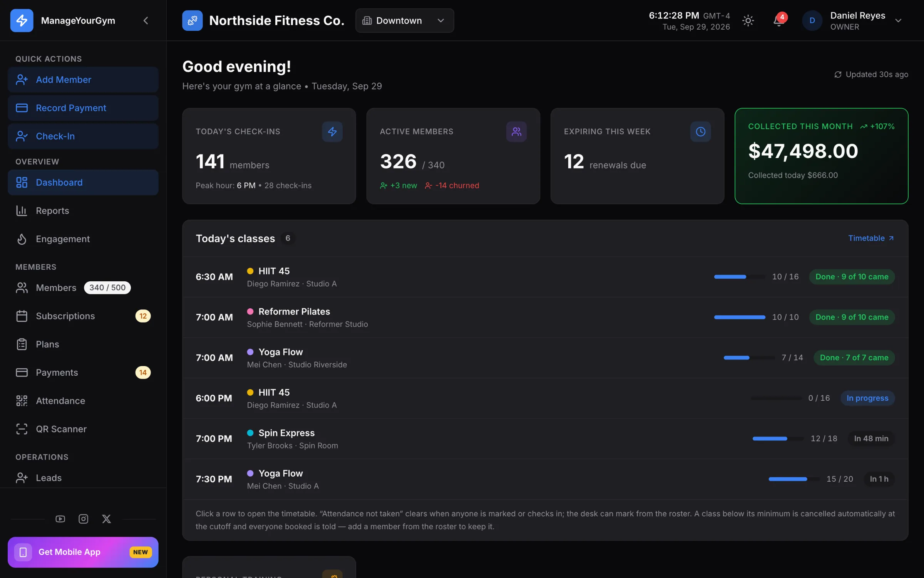Click the Expiring This Week clock icon
Viewport: 924px width, 578px height.
point(700,131)
